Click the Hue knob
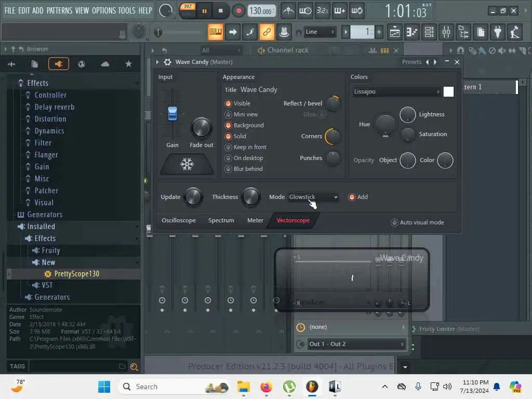532x399 pixels. coord(385,125)
